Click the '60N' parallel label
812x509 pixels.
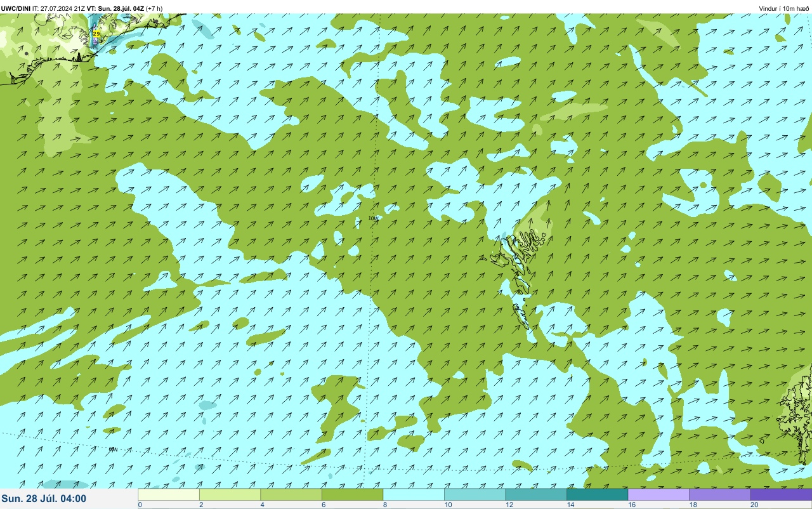pyautogui.click(x=113, y=449)
